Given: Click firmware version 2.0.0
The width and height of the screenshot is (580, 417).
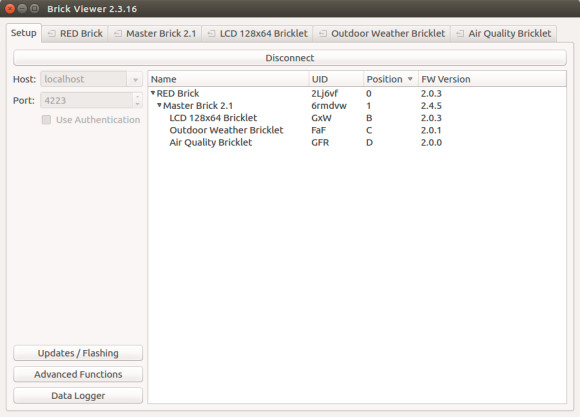Looking at the screenshot, I should (431, 142).
